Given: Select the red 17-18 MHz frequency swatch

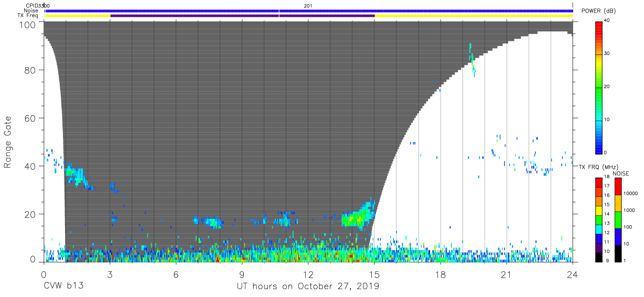Looking at the screenshot, I should tap(599, 182).
